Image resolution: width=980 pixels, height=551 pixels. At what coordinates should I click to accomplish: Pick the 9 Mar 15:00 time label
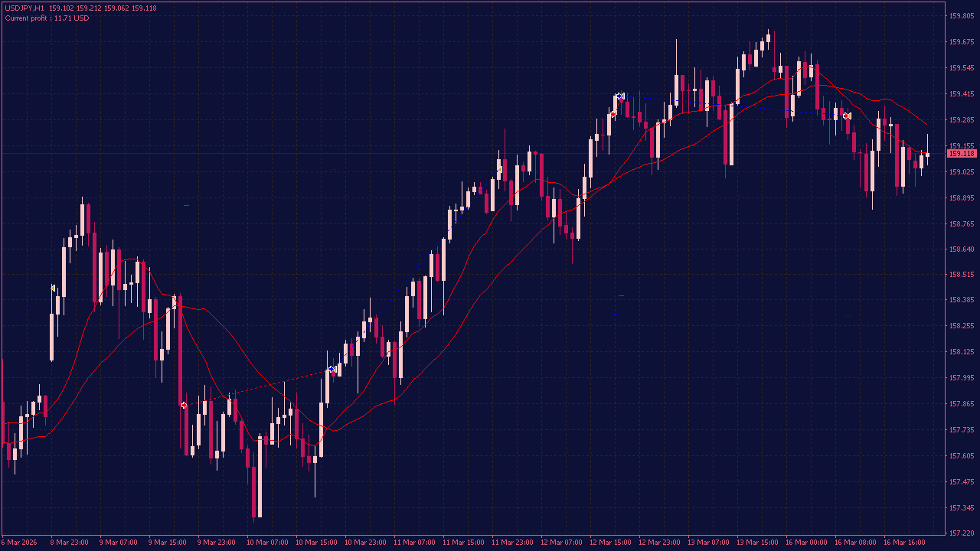(168, 543)
